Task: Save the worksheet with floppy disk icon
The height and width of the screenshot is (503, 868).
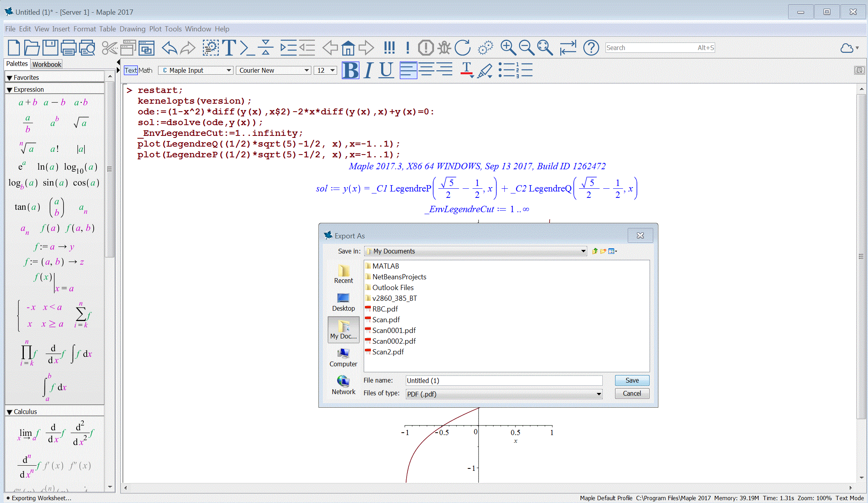Action: point(50,48)
